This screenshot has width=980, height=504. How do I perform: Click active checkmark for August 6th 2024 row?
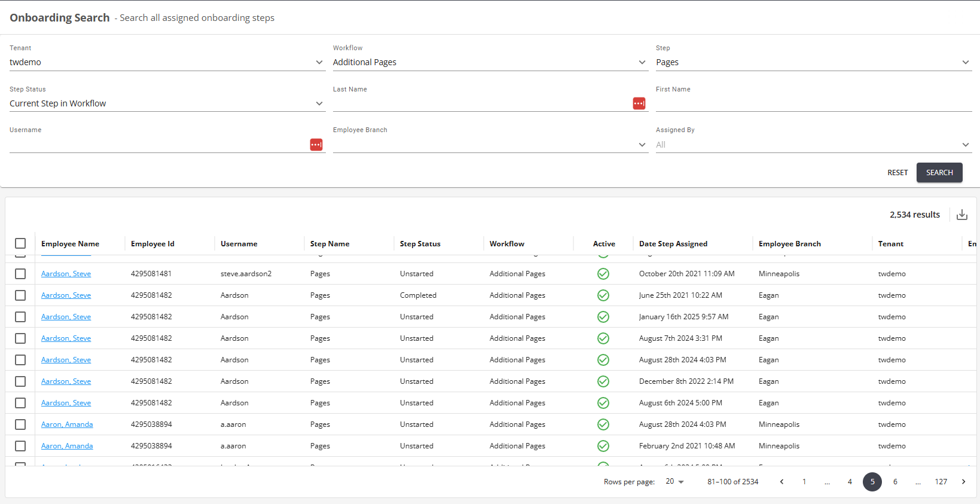pos(603,403)
